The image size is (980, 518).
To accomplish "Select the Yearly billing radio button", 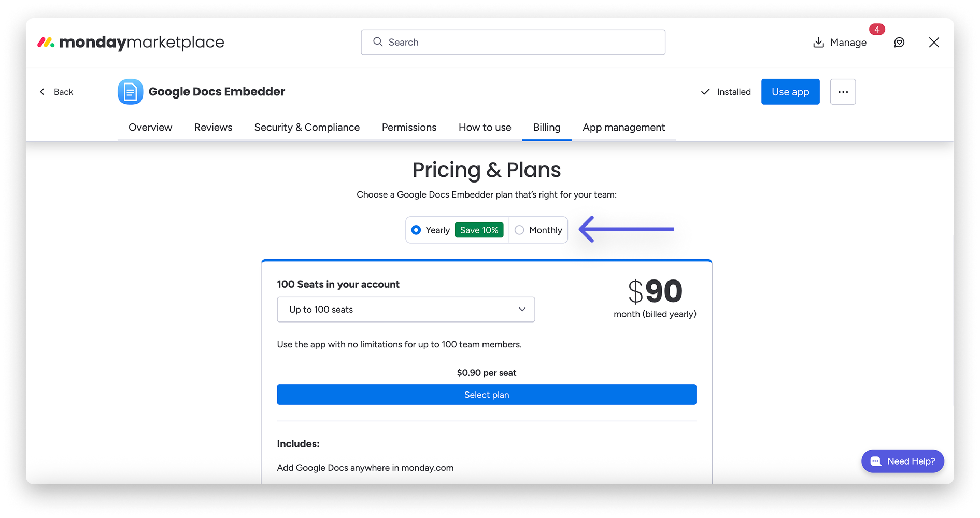I will click(x=416, y=230).
